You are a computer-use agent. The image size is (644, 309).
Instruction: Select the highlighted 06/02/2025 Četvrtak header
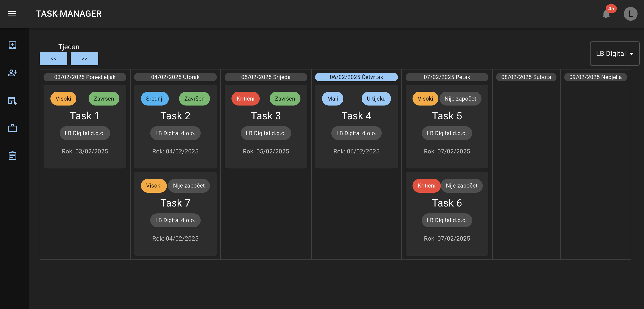pos(356,77)
